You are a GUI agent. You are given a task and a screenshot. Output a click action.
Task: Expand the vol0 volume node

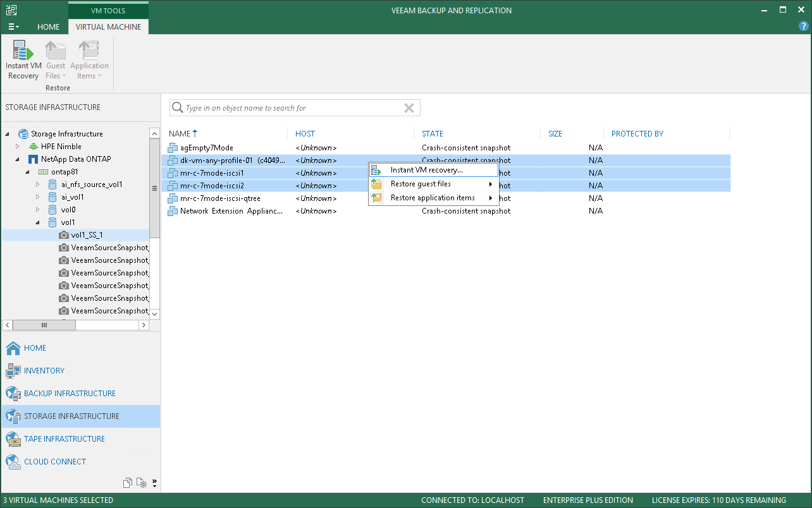tap(38, 210)
